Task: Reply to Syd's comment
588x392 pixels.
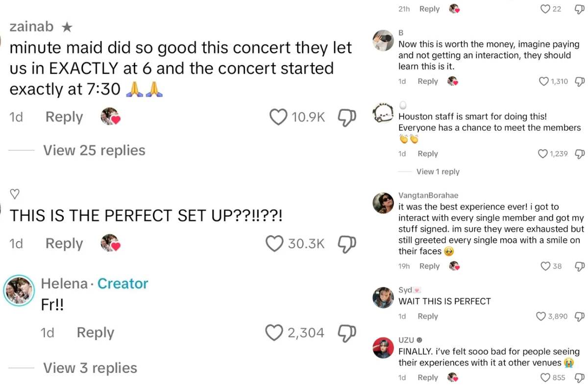Action: (x=428, y=317)
